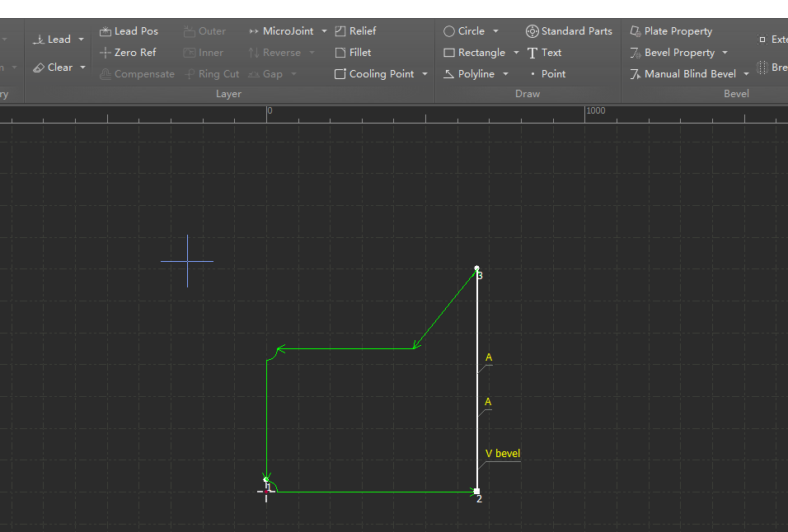Screen dimensions: 788x532
Task: Expand the MicroJoint dropdown arrow
Action: tap(324, 31)
